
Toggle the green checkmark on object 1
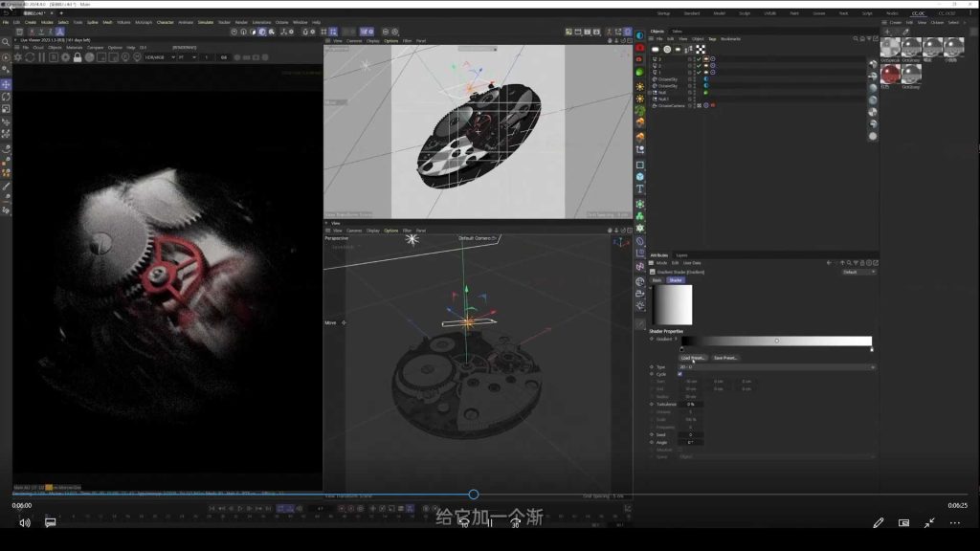click(698, 72)
